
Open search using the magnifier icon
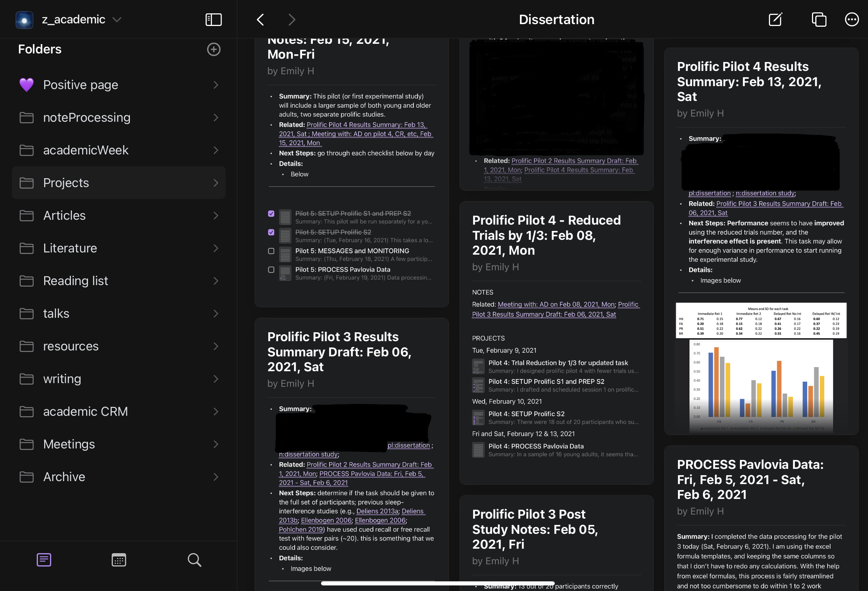pyautogui.click(x=194, y=559)
